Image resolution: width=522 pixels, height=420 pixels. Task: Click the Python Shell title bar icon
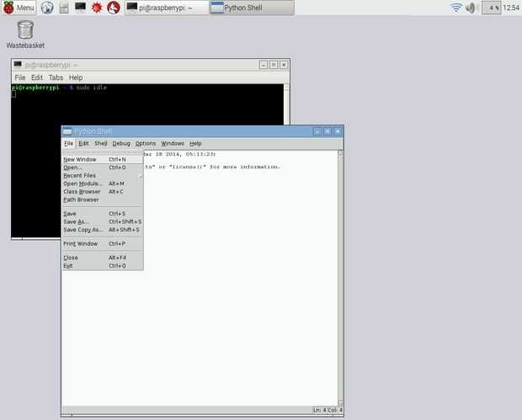pyautogui.click(x=67, y=131)
